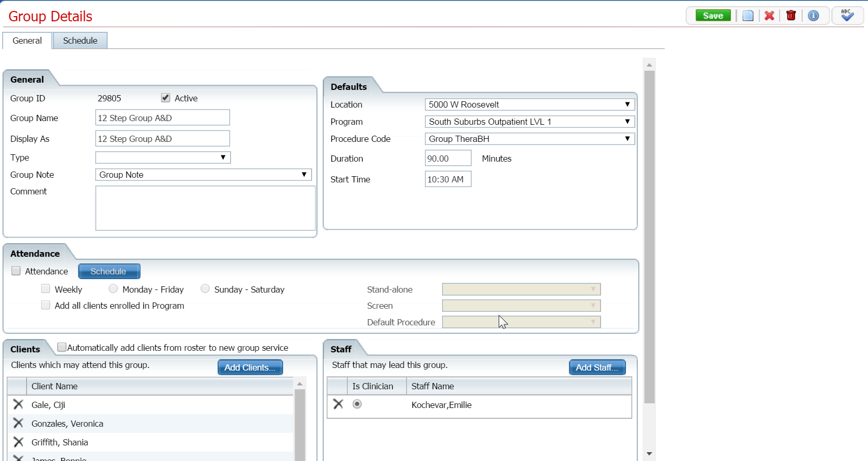Image resolution: width=868 pixels, height=461 pixels.
Task: Open the Group Note dropdown
Action: [203, 175]
